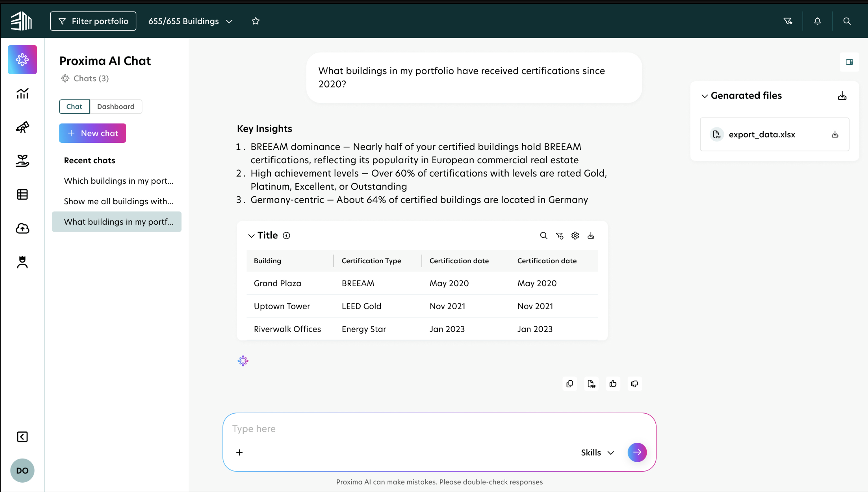Image resolution: width=868 pixels, height=492 pixels.
Task: Open the Skills dropdown
Action: point(597,452)
